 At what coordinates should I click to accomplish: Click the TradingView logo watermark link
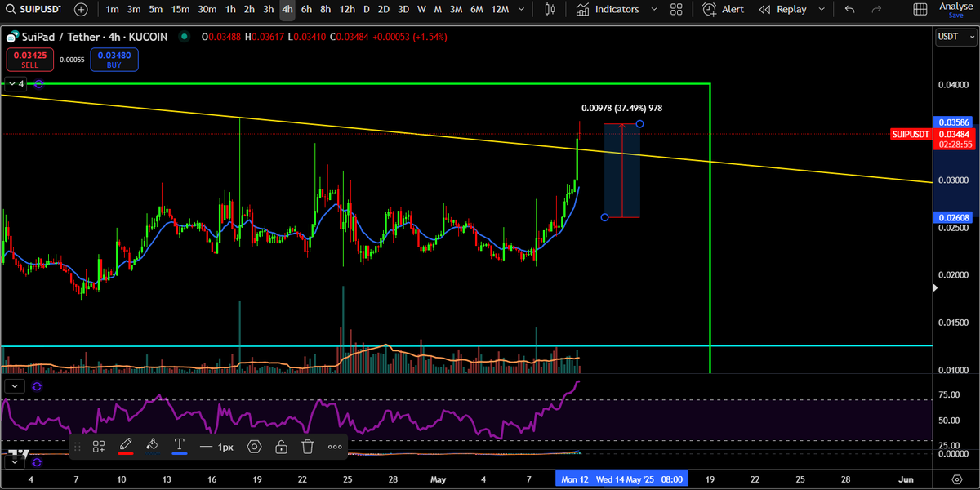coord(19,452)
